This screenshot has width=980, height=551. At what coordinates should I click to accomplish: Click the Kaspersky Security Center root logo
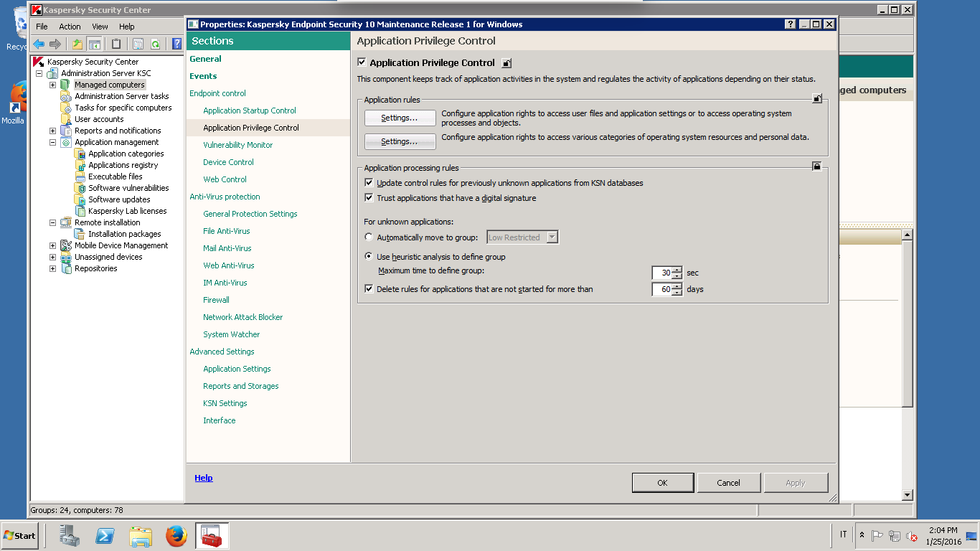click(39, 62)
